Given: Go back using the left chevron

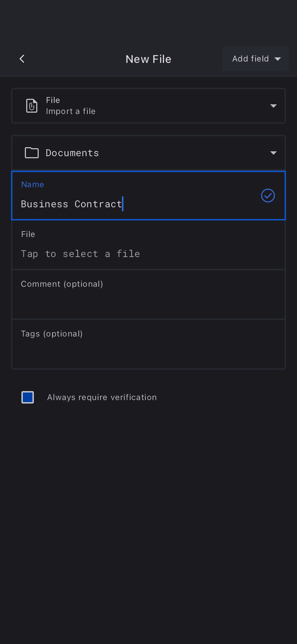Looking at the screenshot, I should (22, 59).
